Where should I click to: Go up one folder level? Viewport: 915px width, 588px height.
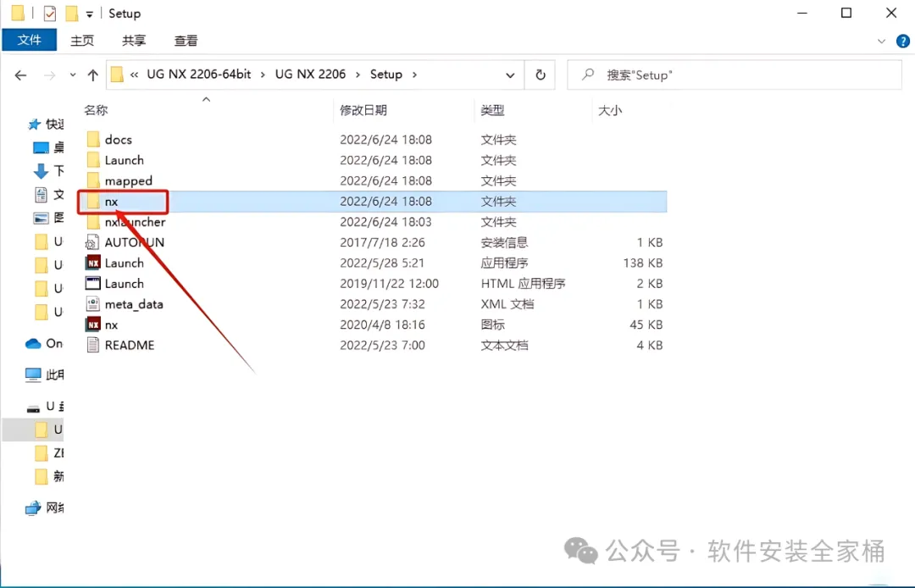[93, 75]
